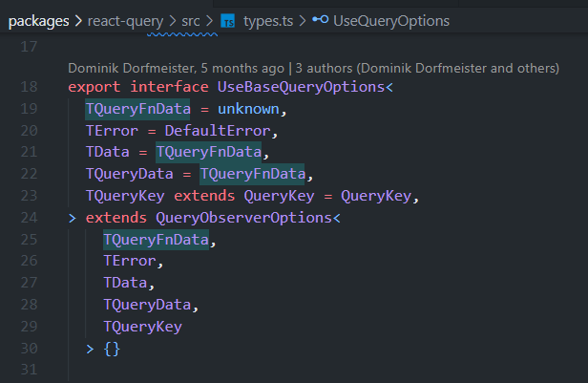Click TError on line 20

coord(112,131)
